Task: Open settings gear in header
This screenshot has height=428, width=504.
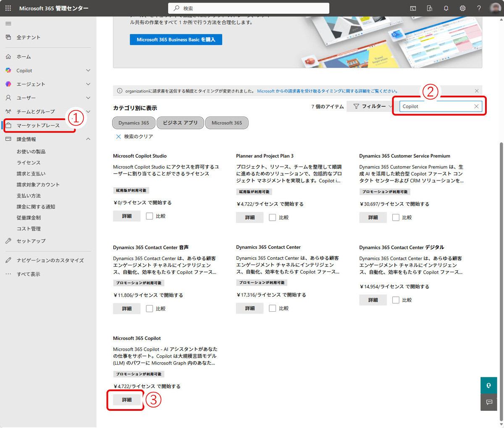Action: click(x=462, y=8)
